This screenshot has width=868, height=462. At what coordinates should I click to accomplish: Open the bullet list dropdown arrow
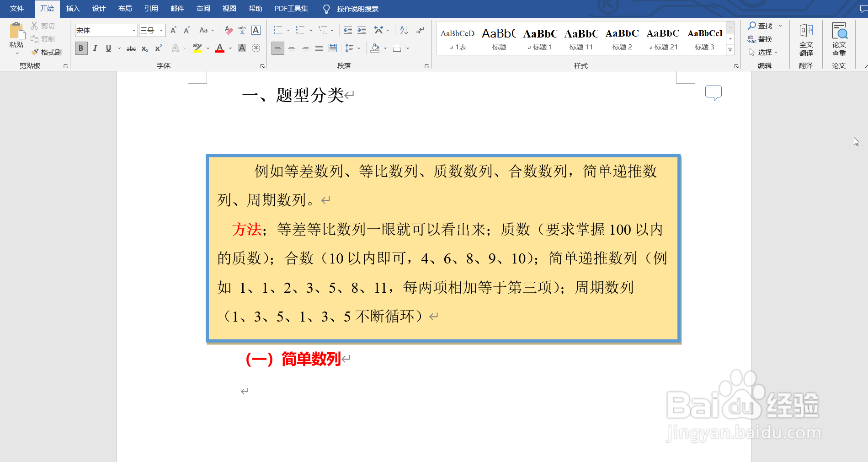pos(288,30)
